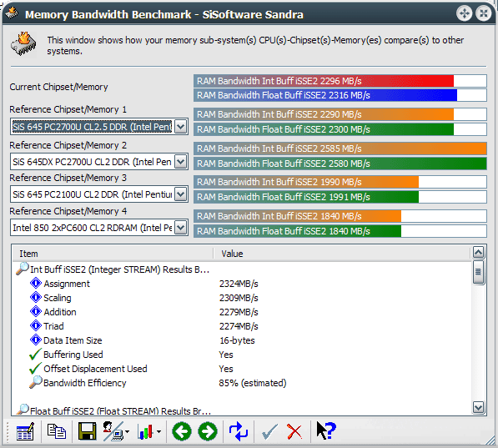The image size is (498, 448).
Task: Select Int Buff iSSE2 Integer STREAM Results row
Action: point(242,269)
